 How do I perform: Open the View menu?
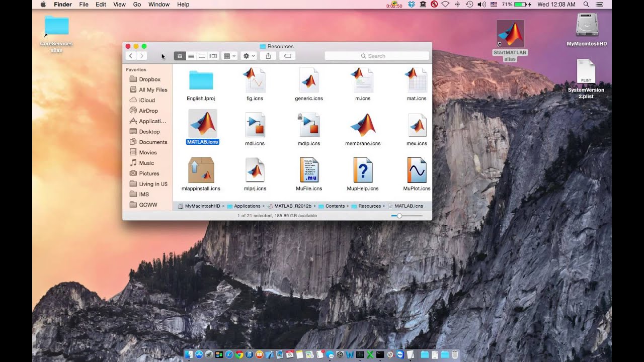[119, 5]
